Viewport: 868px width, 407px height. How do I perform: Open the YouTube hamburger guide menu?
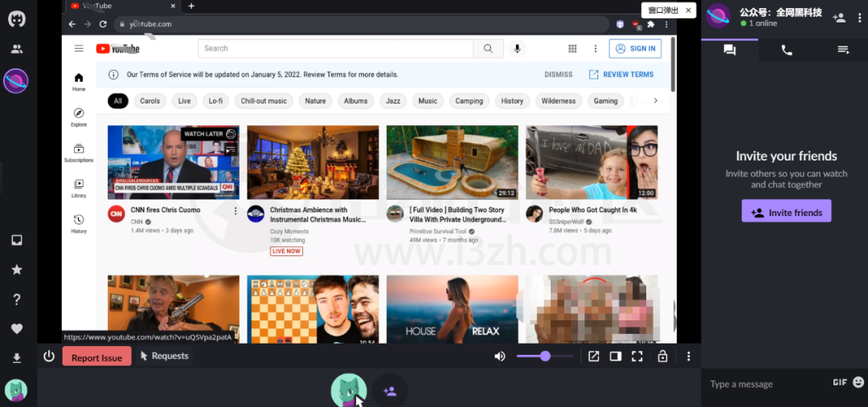click(79, 49)
